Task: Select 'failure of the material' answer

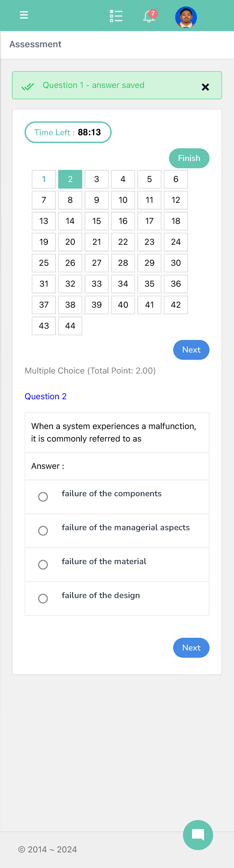Action: click(x=43, y=564)
